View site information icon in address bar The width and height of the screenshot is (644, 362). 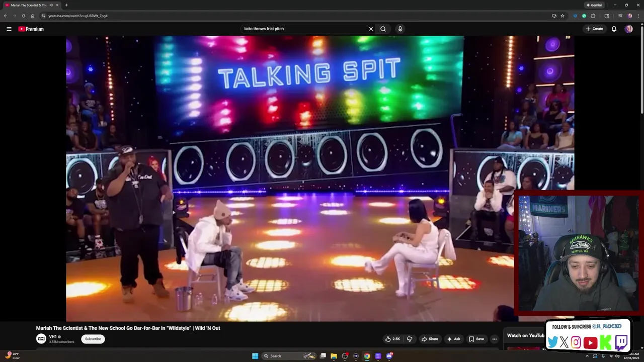(x=43, y=16)
